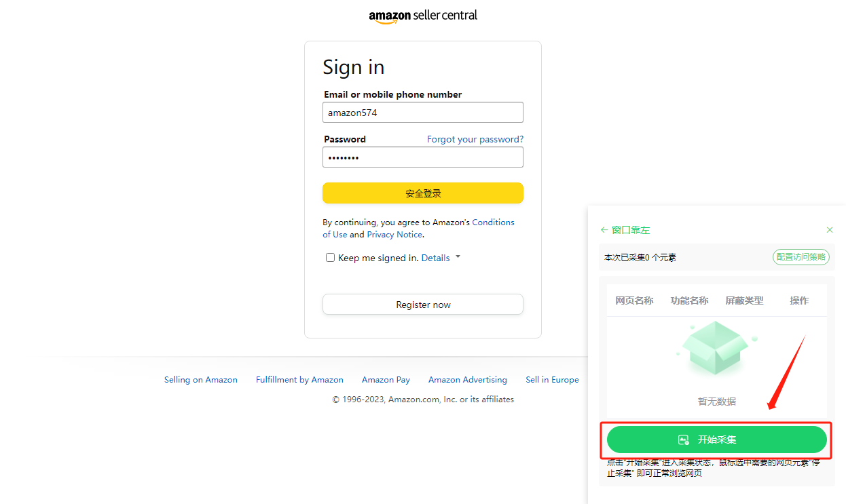
Task: Click the 本次已采集0 个元素 text
Action: 640,257
